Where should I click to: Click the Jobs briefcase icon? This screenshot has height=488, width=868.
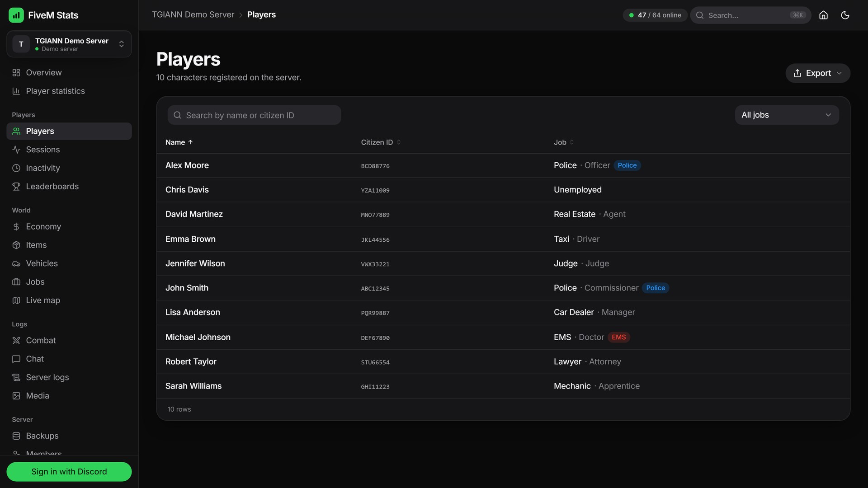16,282
